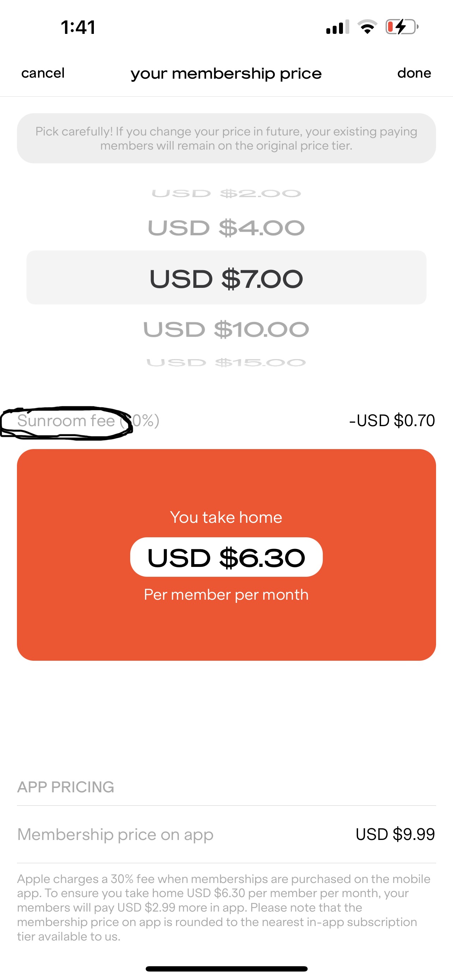This screenshot has height=980, width=453.
Task: Tap the Wi-Fi status icon
Action: click(x=367, y=26)
